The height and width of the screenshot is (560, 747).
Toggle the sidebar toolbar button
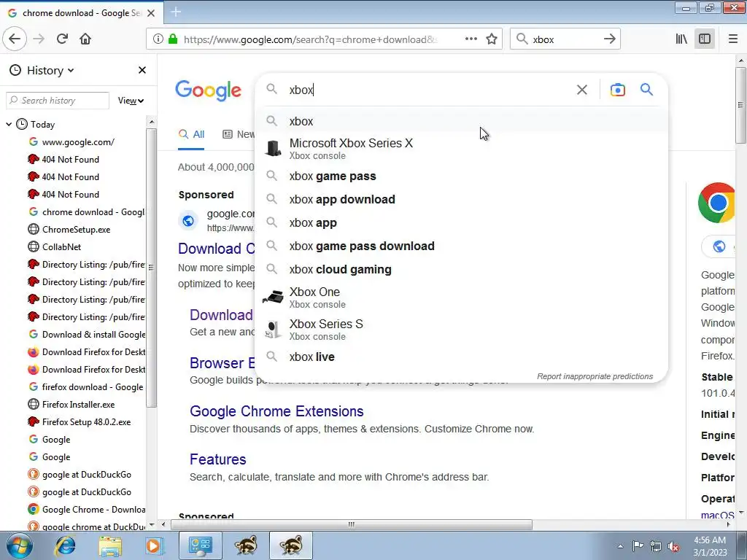[x=705, y=39]
